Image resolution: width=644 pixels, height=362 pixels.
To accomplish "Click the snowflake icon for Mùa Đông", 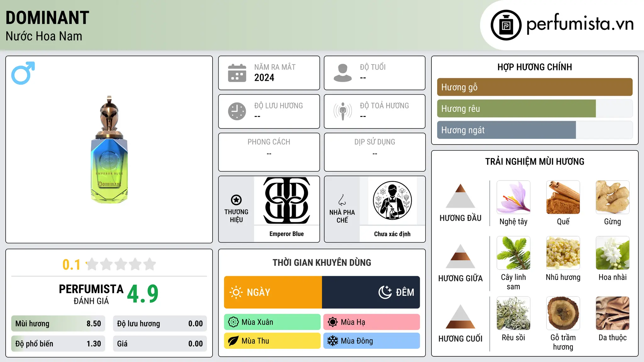I will pos(333,341).
